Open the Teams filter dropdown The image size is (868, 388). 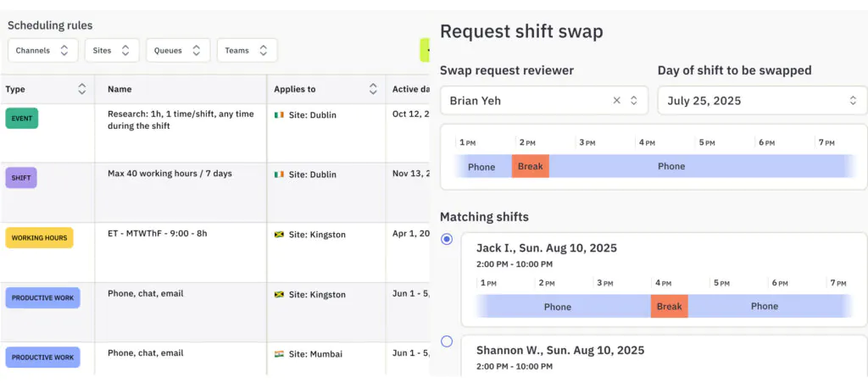[x=247, y=50]
